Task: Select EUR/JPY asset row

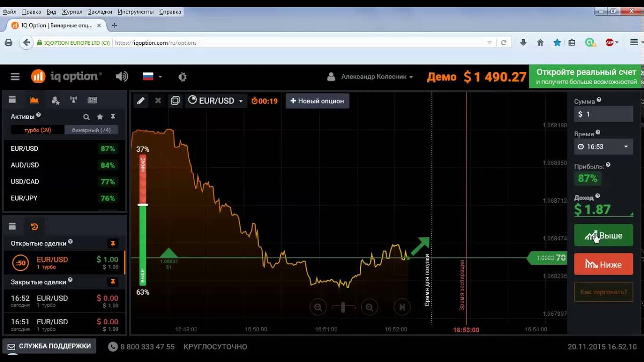Action: point(64,198)
